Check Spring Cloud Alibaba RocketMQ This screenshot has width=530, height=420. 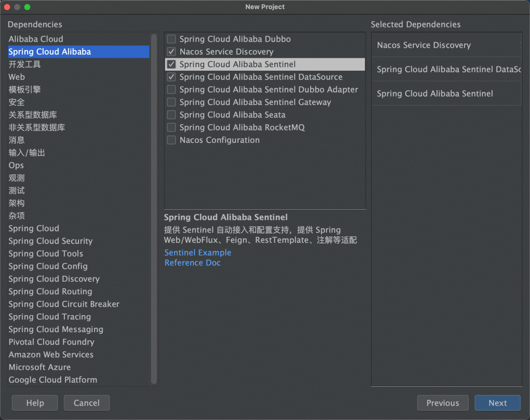[171, 128]
